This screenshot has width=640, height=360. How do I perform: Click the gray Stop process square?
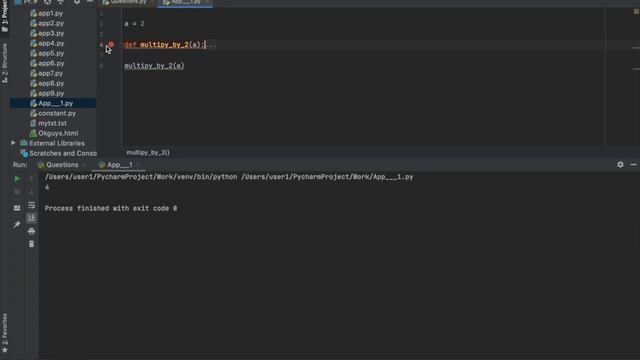coord(17,192)
